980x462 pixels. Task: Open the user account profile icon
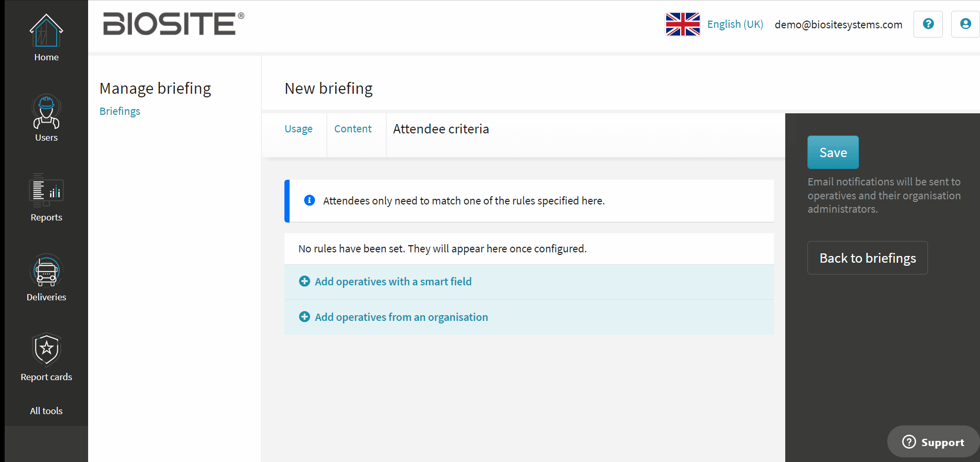[965, 24]
